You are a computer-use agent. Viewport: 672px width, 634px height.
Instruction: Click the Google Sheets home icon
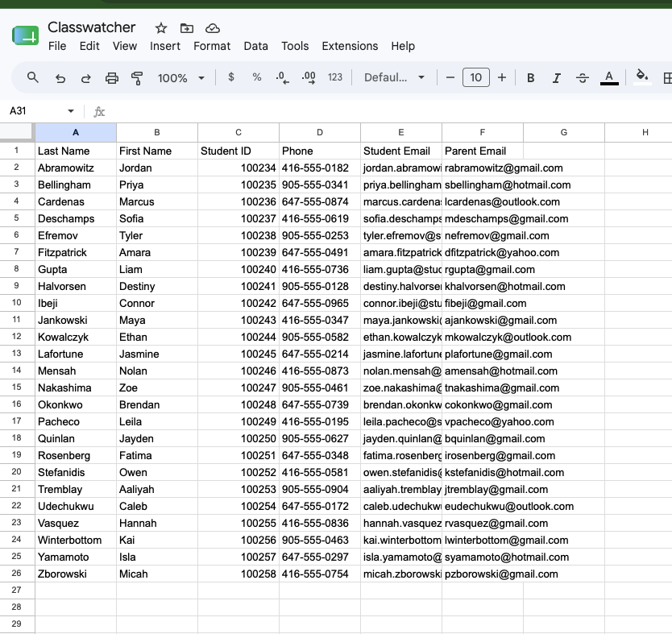click(x=25, y=35)
